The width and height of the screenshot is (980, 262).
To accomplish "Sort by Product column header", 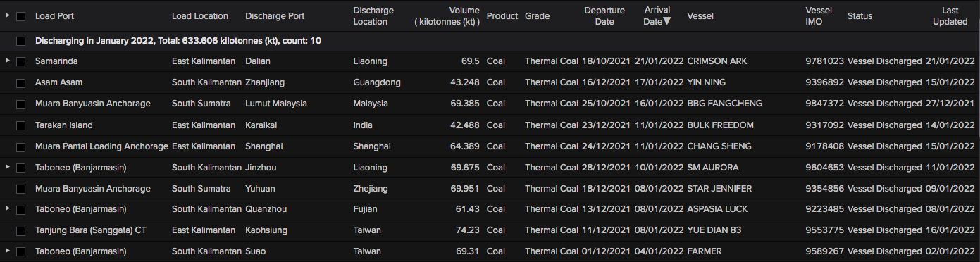I will click(502, 16).
